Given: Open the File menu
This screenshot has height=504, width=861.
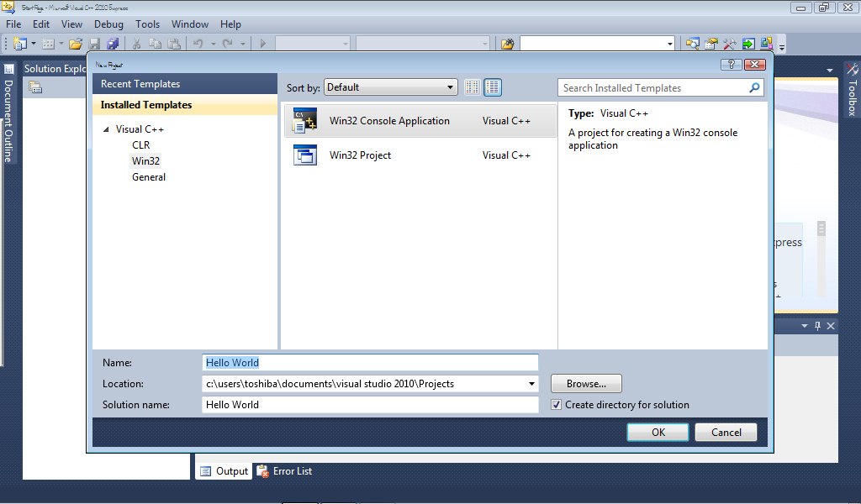Looking at the screenshot, I should tap(13, 24).
